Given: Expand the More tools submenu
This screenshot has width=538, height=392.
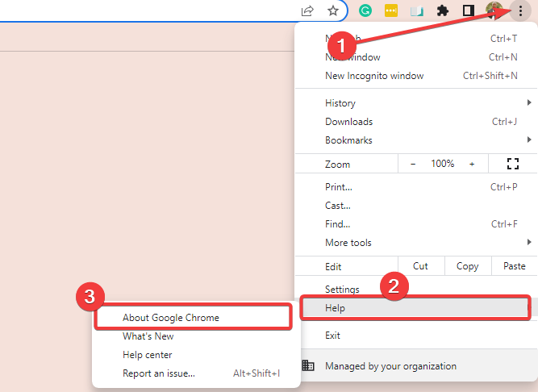Looking at the screenshot, I should (x=416, y=243).
